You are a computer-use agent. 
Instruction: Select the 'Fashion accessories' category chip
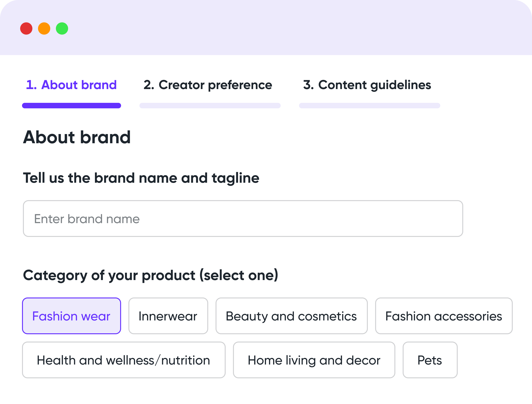[x=444, y=316]
